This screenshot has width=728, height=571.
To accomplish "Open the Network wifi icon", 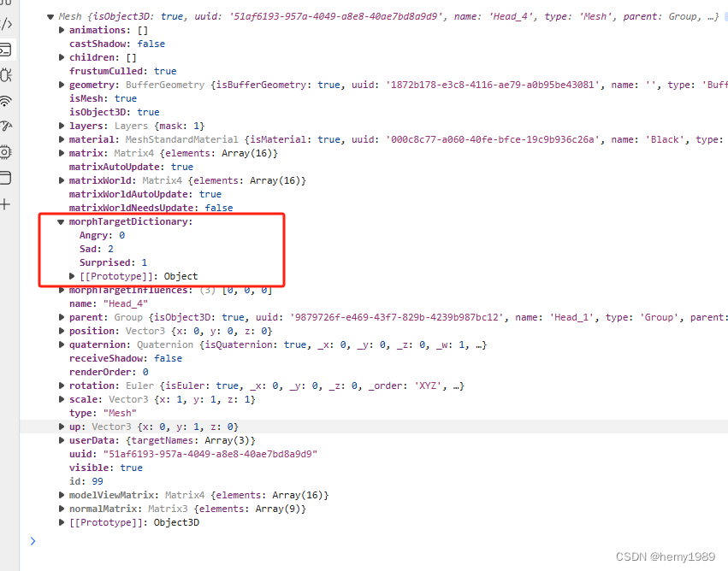I will coord(6,101).
